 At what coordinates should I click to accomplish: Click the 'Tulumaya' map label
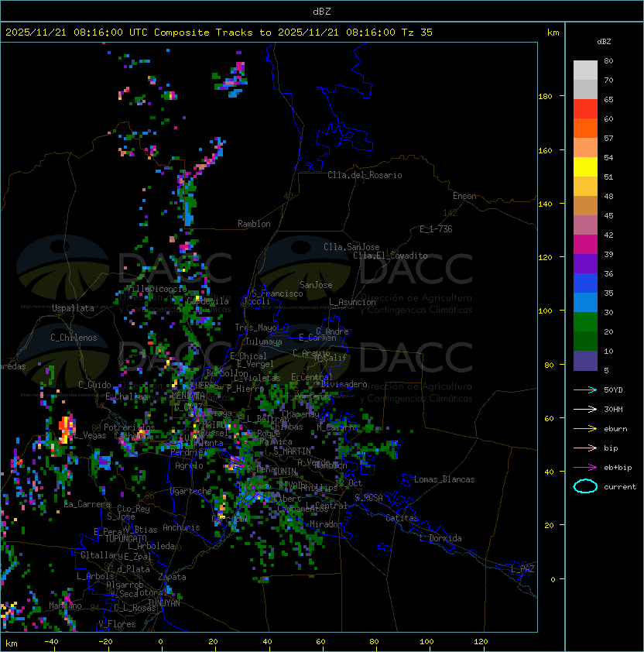264,341
